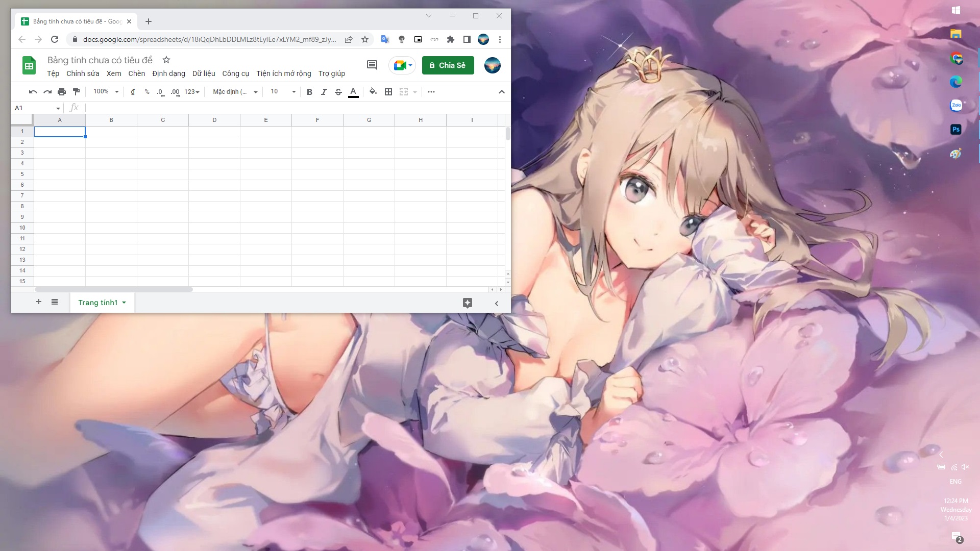Image resolution: width=980 pixels, height=551 pixels.
Task: Open the fill color paint bucket
Action: (373, 92)
